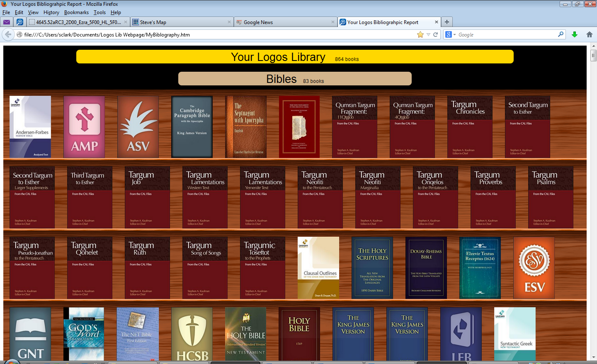Open the Douay-Rheims Bible cover
This screenshot has width=597, height=364.
[x=426, y=268]
